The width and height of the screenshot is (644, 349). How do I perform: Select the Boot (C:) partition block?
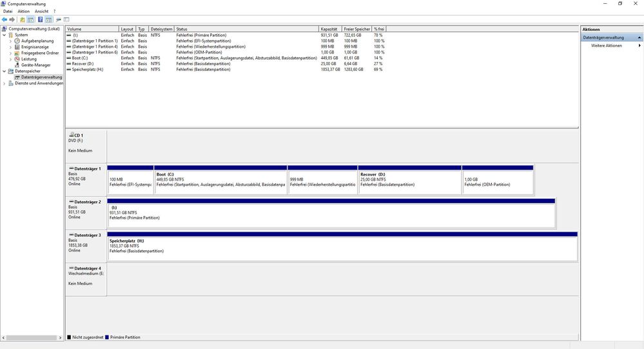click(220, 180)
